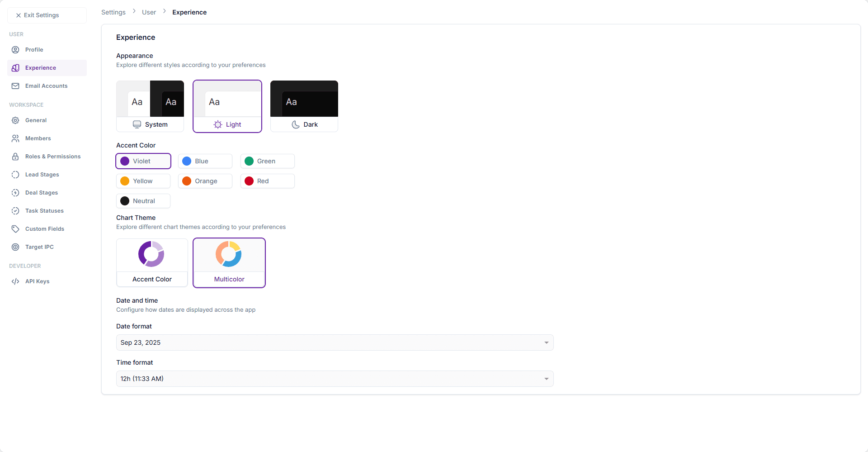Click the Custom Fields tag icon
868x452 pixels.
point(15,229)
